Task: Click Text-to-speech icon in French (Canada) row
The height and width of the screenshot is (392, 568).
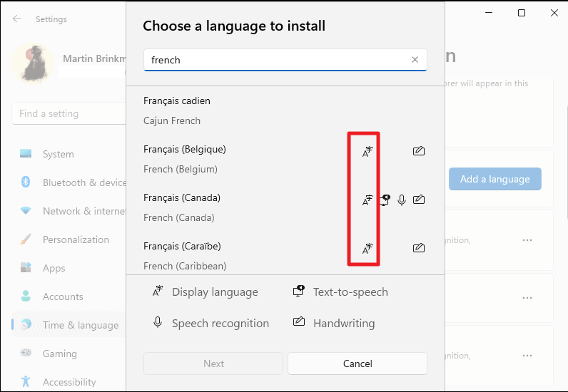Action: click(385, 200)
